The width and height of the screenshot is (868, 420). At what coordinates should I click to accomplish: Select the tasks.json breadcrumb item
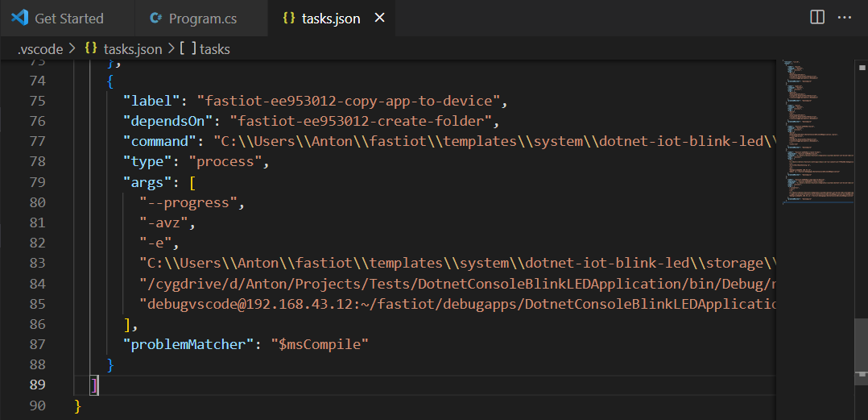click(132, 49)
